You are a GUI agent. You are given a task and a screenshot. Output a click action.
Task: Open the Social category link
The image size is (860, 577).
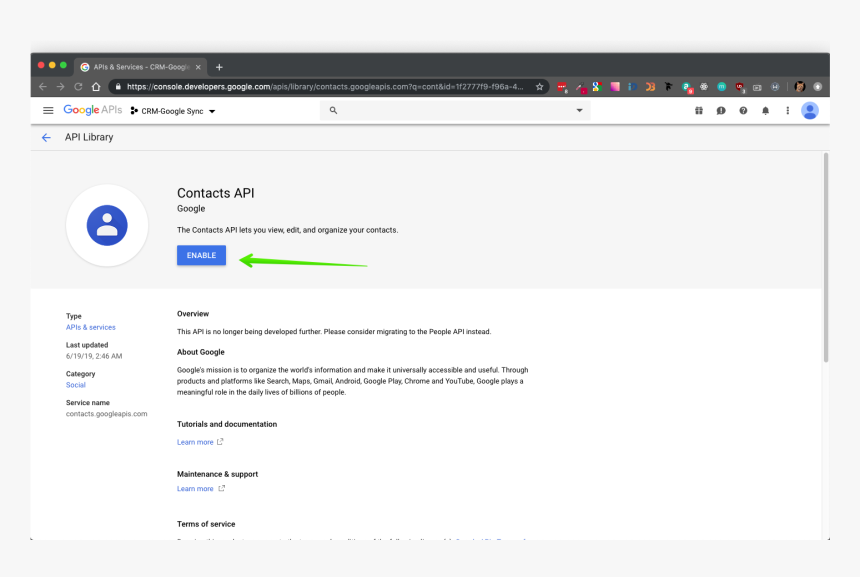[x=76, y=385]
